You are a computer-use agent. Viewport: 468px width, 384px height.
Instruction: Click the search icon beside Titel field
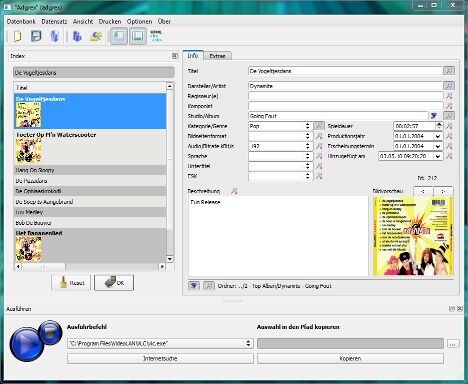click(449, 71)
